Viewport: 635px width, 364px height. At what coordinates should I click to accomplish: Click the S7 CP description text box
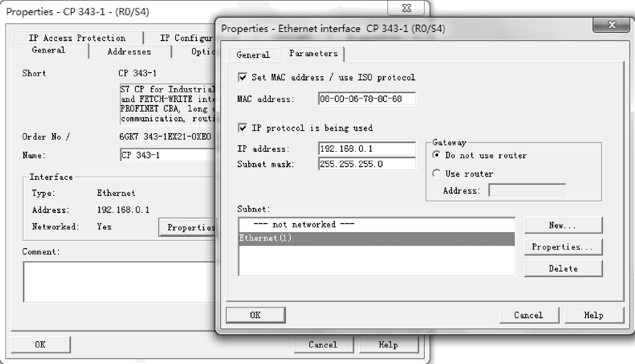pyautogui.click(x=167, y=104)
